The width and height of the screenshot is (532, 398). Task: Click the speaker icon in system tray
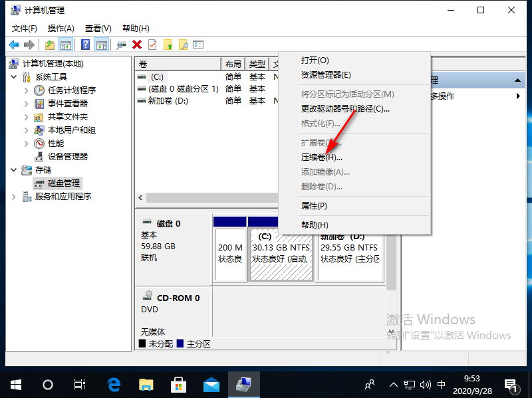(426, 384)
